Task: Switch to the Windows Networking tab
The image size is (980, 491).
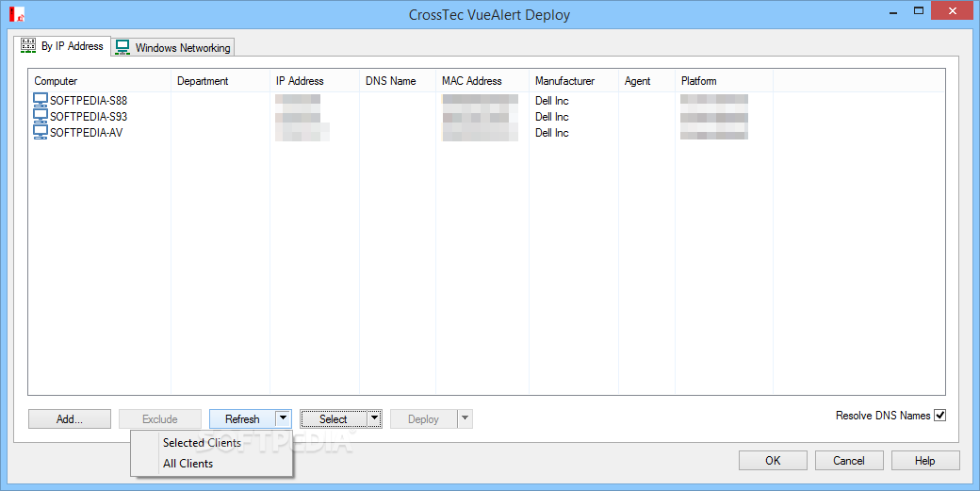Action: [173, 47]
